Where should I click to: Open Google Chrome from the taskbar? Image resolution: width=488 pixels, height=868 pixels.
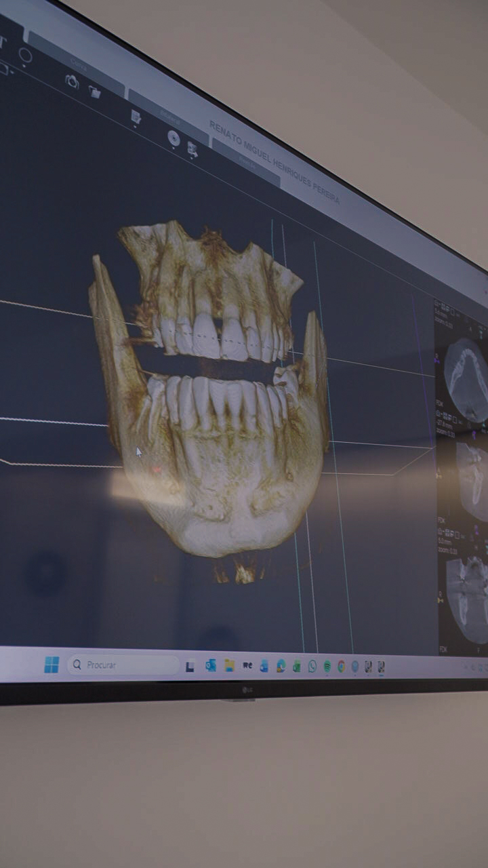coord(341,666)
